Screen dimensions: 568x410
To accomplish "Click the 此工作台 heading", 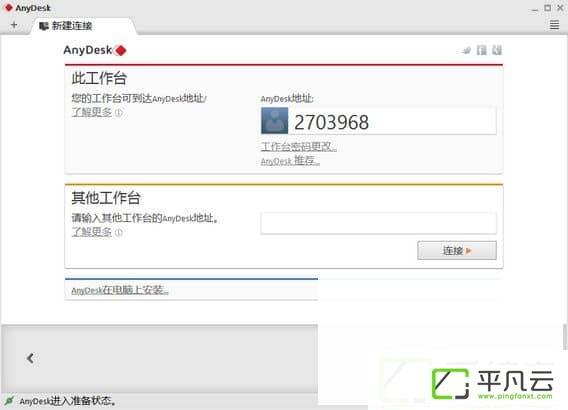I will [x=99, y=78].
